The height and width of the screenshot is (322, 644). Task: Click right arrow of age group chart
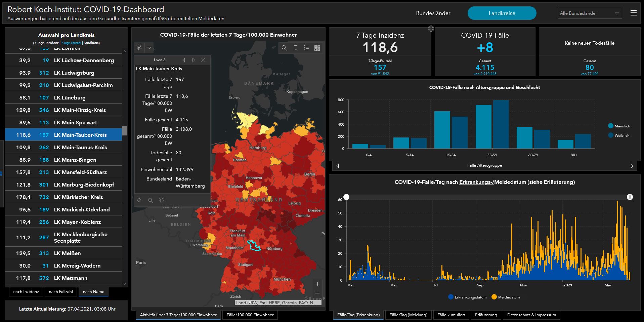(x=632, y=166)
